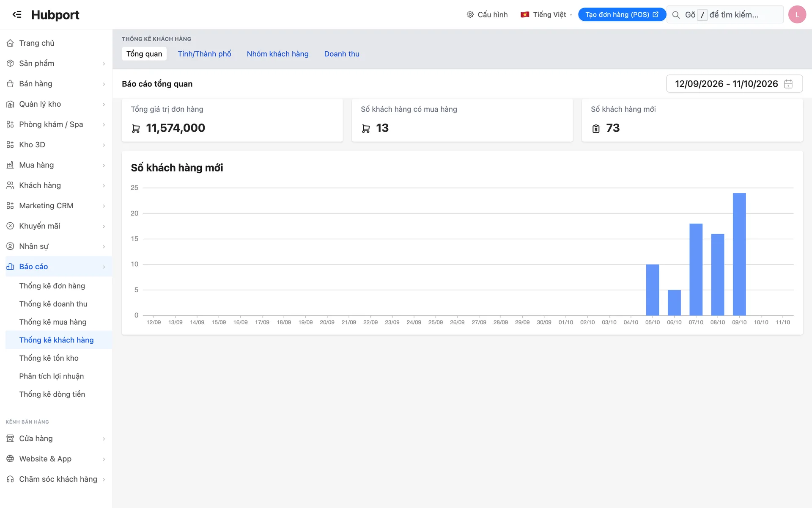
Task: Click the Nhân sự person icon
Action: coord(10,246)
